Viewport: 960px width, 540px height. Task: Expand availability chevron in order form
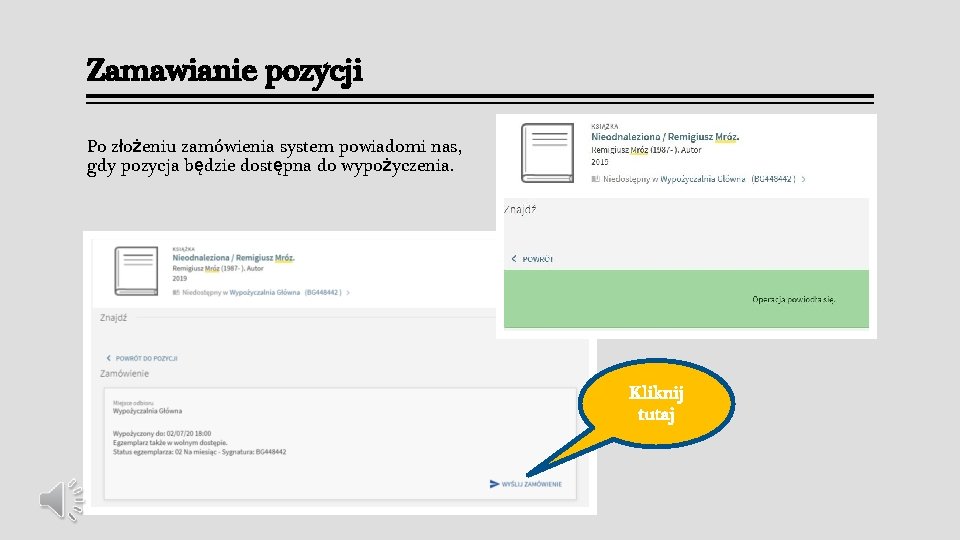coord(348,293)
